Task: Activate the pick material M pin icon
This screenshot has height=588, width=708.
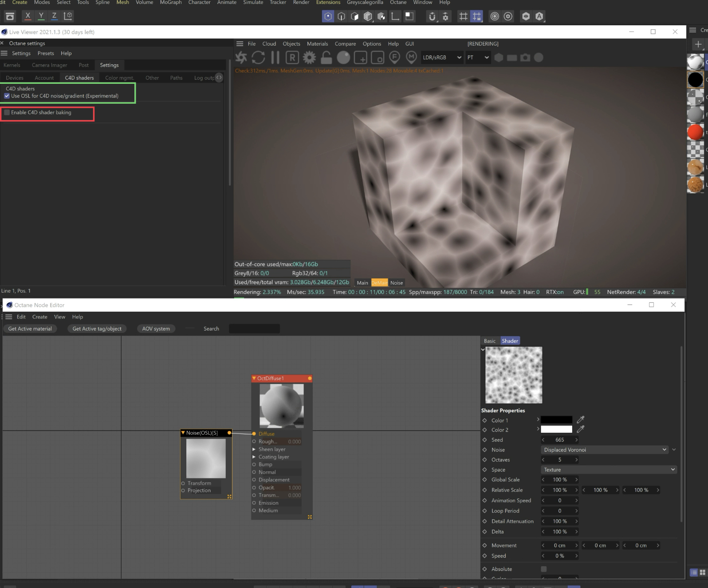Action: [411, 58]
